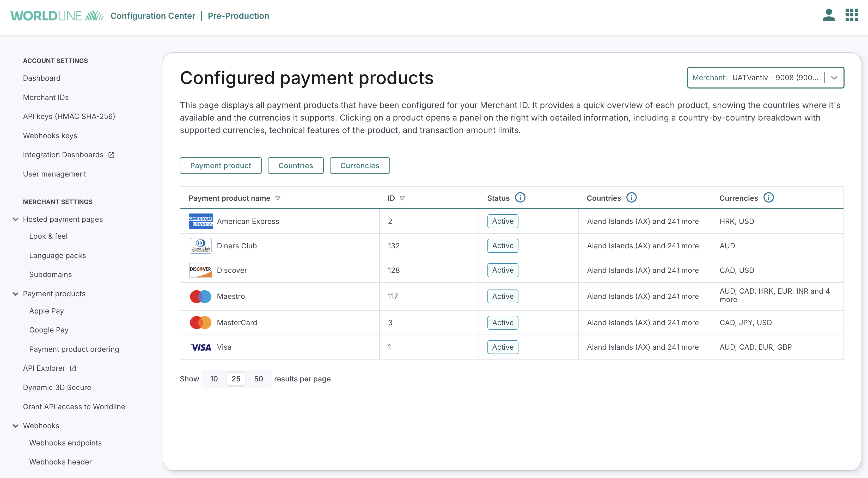Open Integration Dashboards external link icon
868x478 pixels.
111,155
